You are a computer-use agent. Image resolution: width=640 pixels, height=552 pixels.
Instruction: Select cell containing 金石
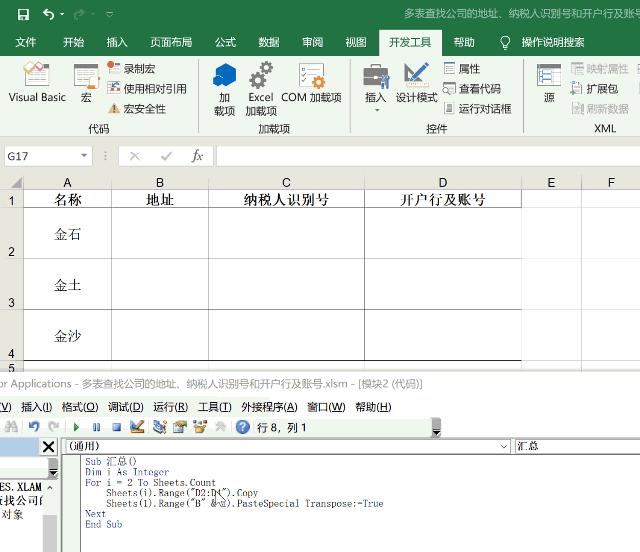coord(67,233)
